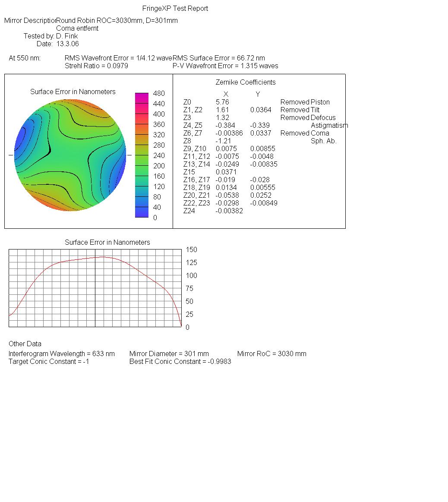Click the 'Removed Defocus' label
448x502 pixels.
coord(308,118)
